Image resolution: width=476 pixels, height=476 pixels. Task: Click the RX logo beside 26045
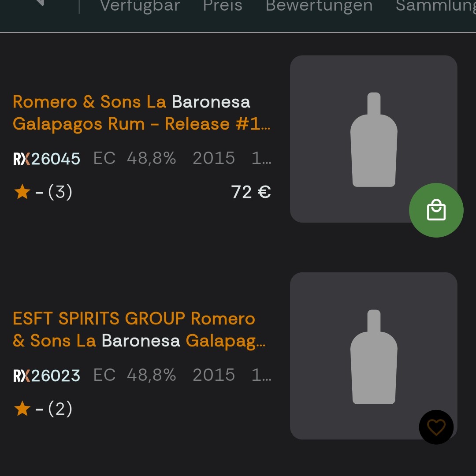click(x=22, y=159)
